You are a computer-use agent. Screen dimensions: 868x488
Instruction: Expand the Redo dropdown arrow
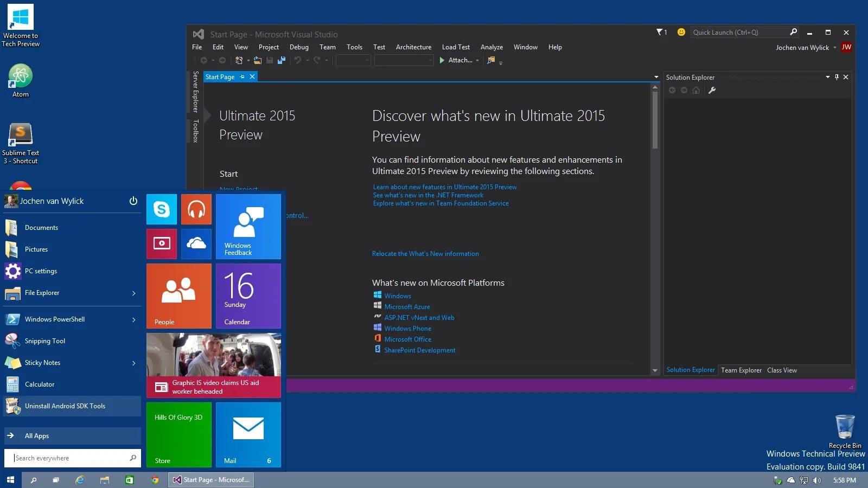[x=325, y=61]
